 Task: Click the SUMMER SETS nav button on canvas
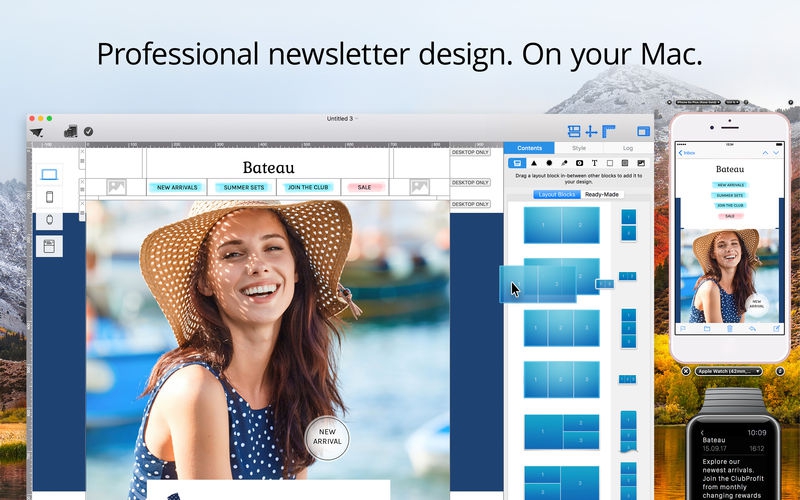pyautogui.click(x=244, y=187)
